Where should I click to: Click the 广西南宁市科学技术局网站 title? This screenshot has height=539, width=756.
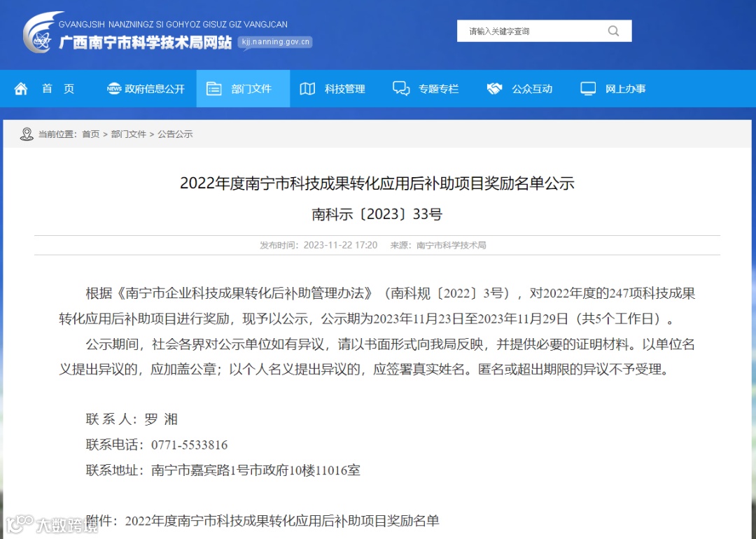tap(145, 43)
